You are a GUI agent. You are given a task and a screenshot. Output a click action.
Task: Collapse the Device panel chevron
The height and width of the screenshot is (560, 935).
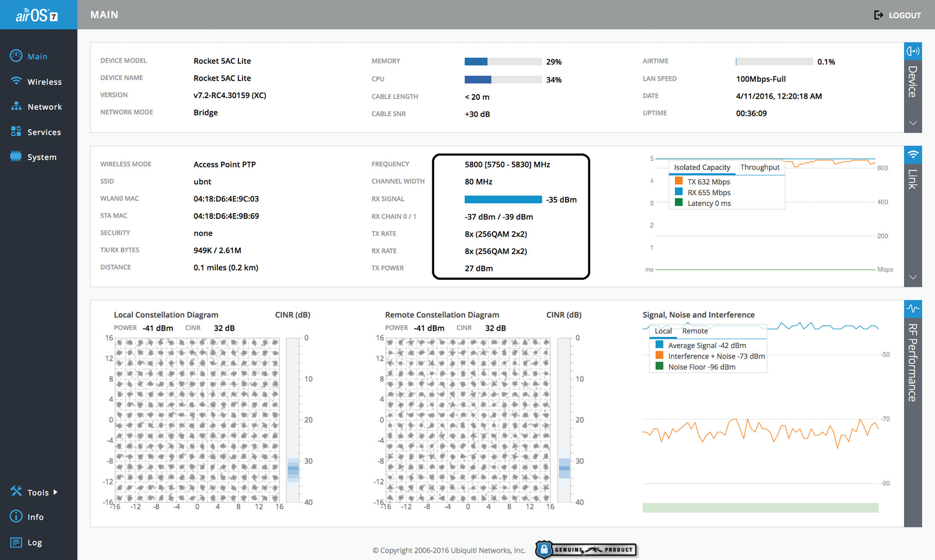(913, 123)
